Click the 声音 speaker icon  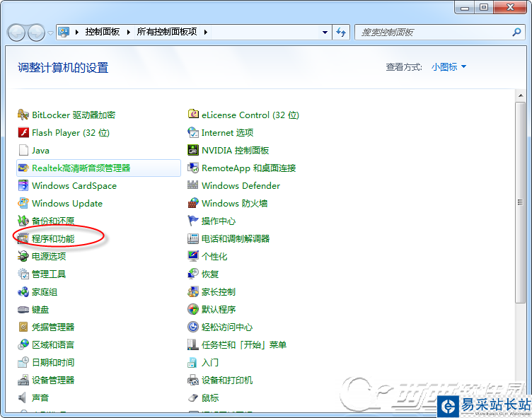click(23, 397)
